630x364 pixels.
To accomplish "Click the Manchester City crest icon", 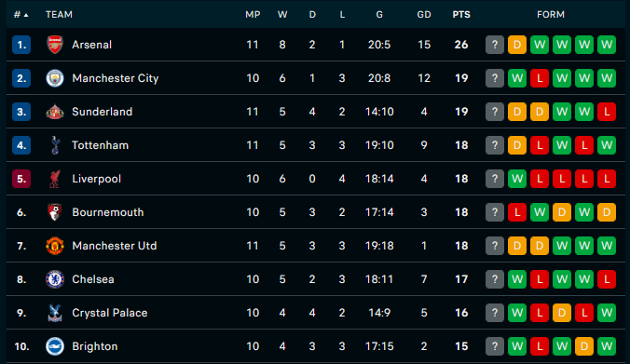I will pyautogui.click(x=55, y=78).
